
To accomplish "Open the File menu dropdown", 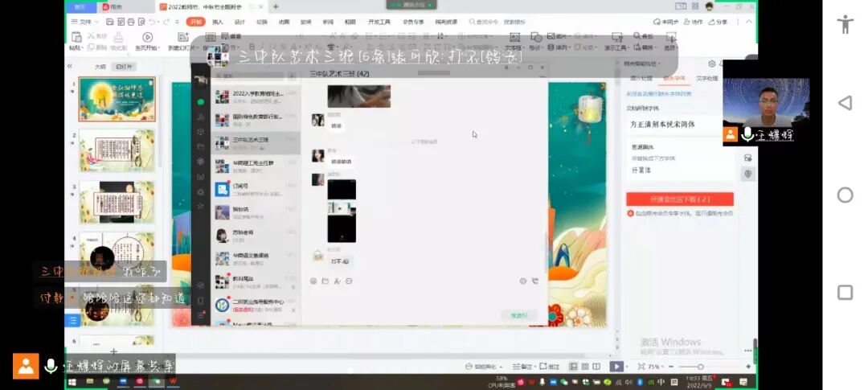I will (x=84, y=22).
